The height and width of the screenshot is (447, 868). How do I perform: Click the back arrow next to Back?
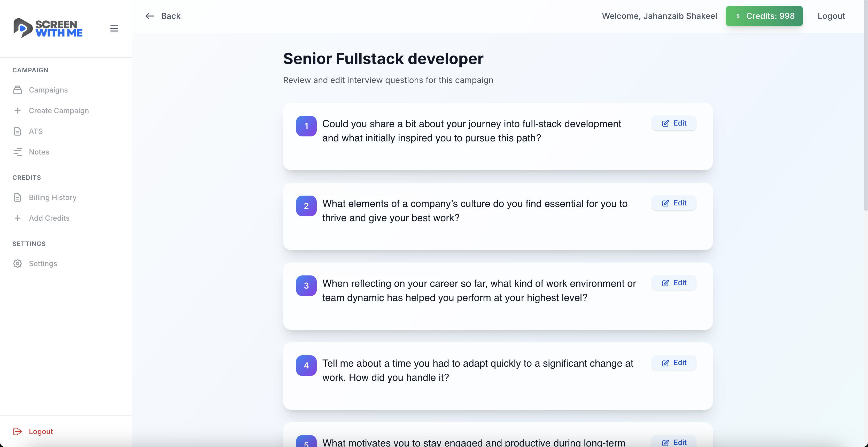point(150,16)
